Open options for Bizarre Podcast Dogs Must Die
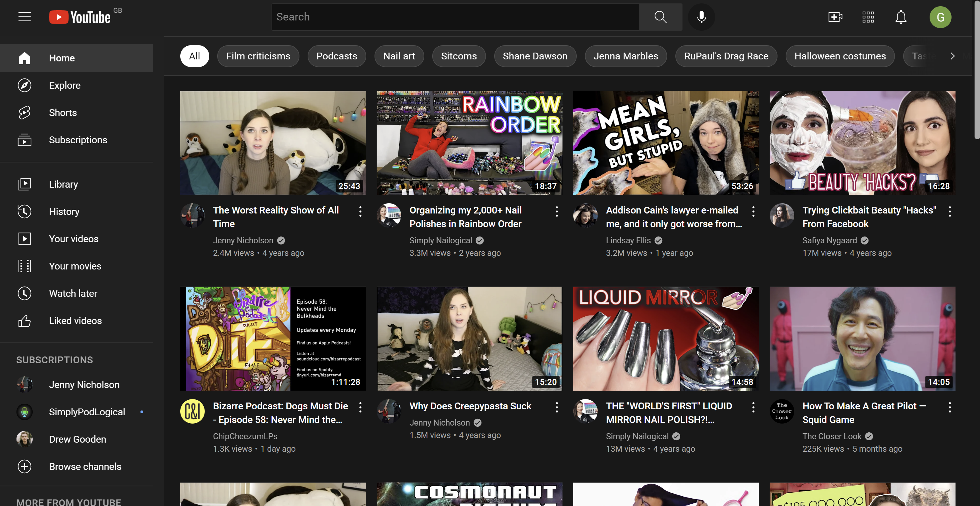980x506 pixels. pyautogui.click(x=360, y=408)
